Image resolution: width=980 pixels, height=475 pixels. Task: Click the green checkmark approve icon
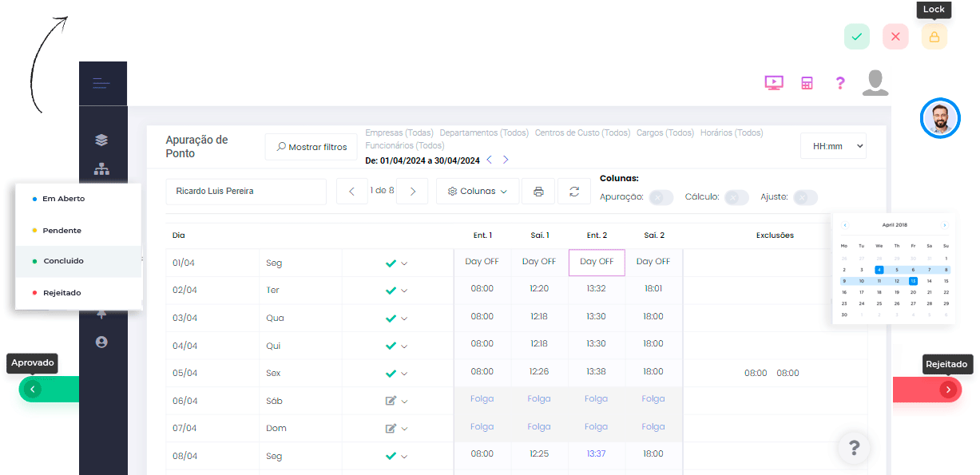tap(856, 37)
